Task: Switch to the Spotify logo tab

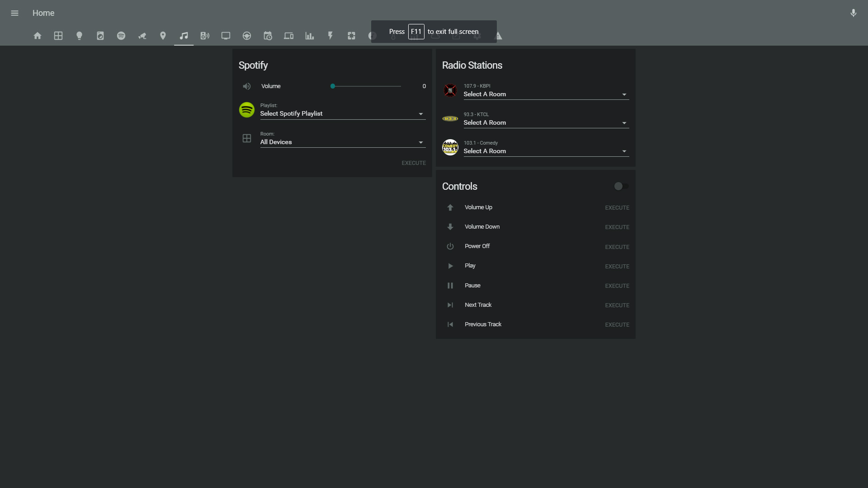Action: pos(121,36)
